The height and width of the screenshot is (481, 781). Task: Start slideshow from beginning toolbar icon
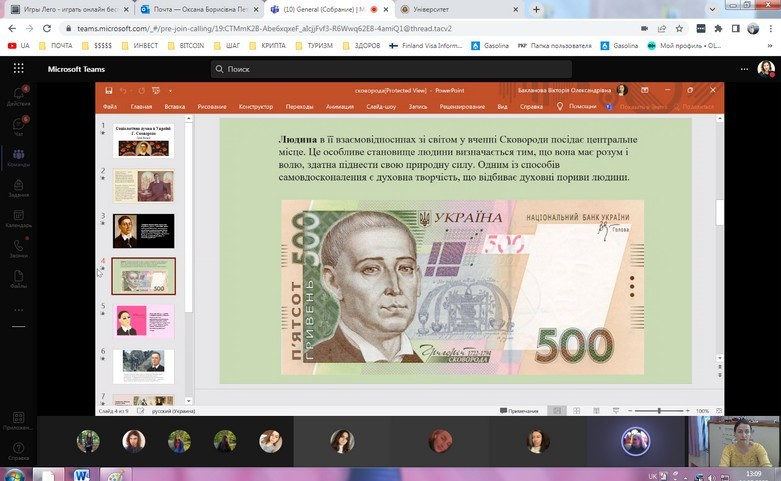156,91
